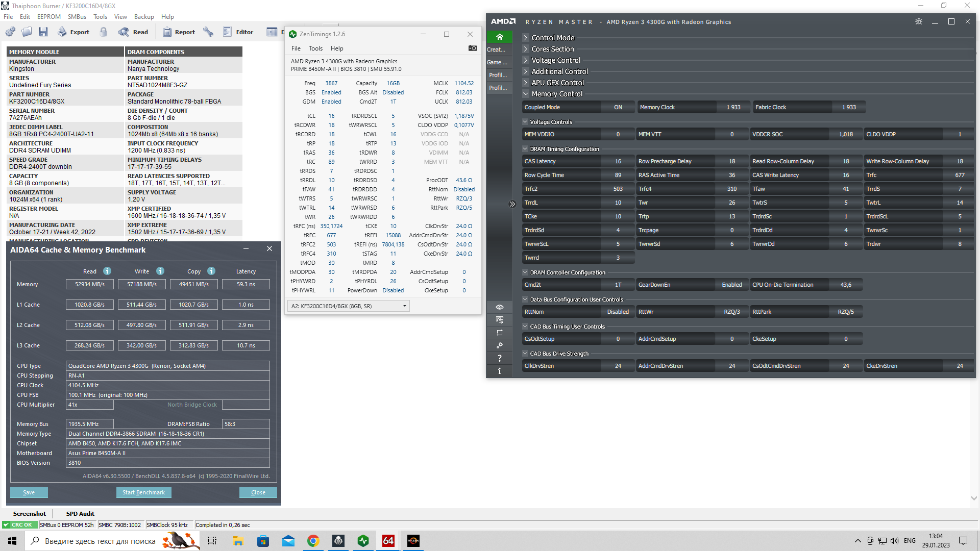This screenshot has height=551, width=980.
Task: Open Task View on the taskbar
Action: click(x=212, y=541)
